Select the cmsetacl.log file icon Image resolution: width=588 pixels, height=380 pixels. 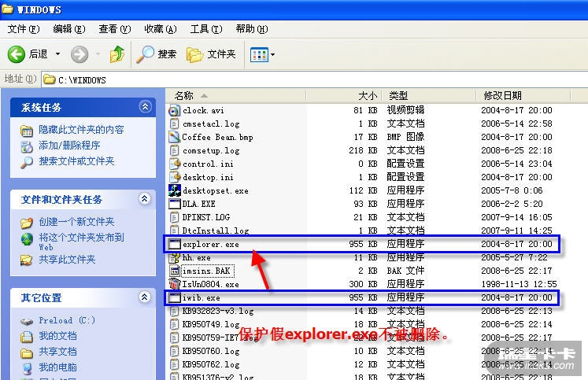tap(175, 124)
